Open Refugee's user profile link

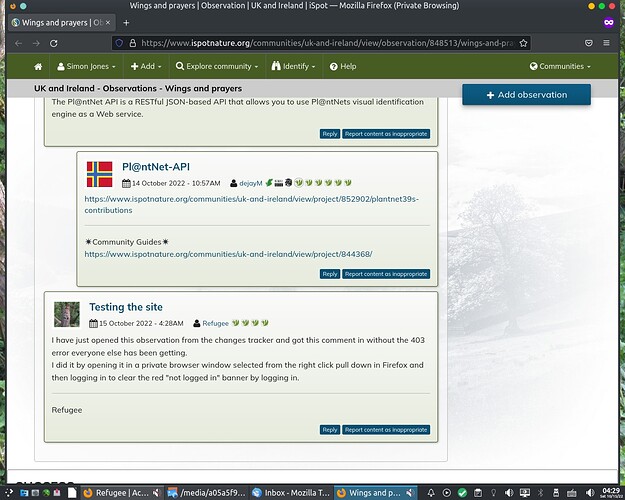215,323
